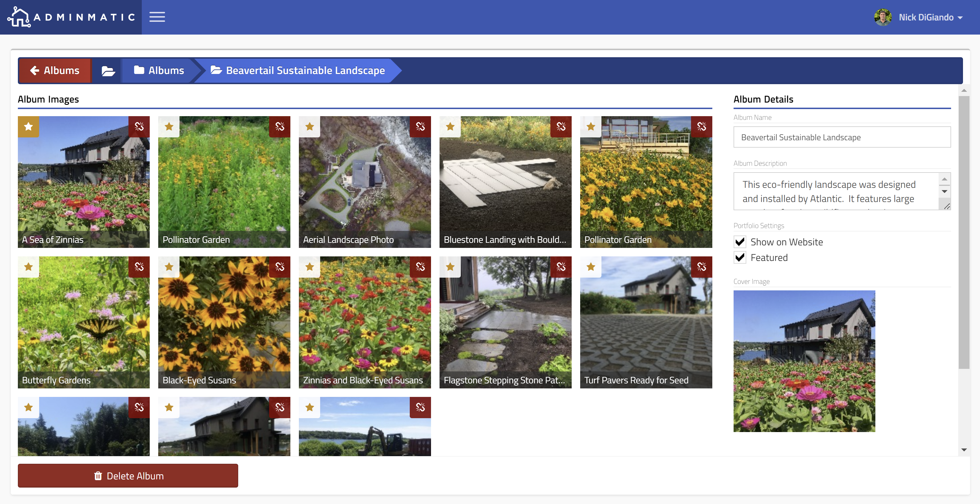Click the Cover Image preview
Screen dimensions: 980x504
click(804, 361)
